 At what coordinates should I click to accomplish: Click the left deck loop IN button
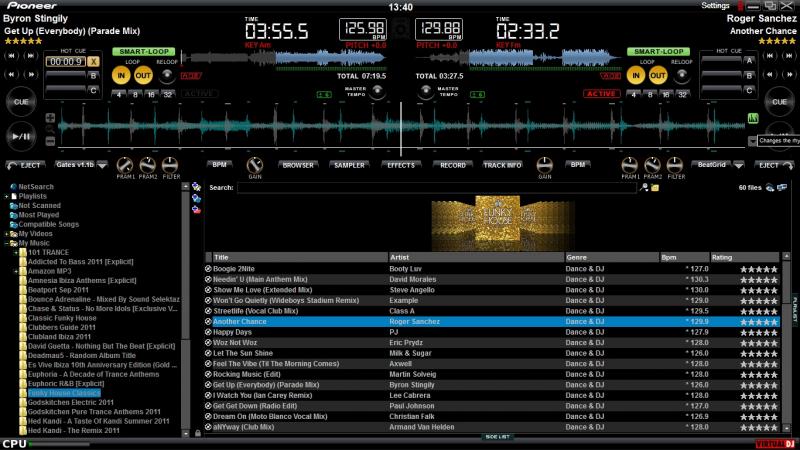121,75
